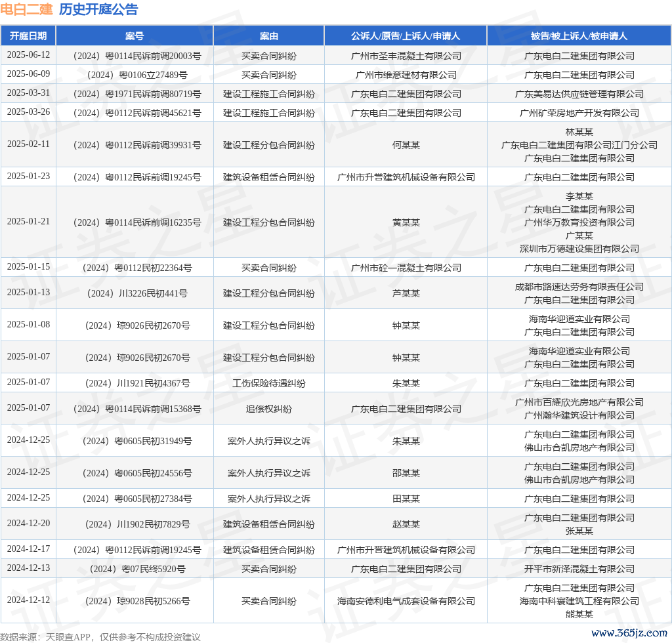Click plaintiff 邵某某
Viewport: 672px width, 643px height.
pos(406,473)
